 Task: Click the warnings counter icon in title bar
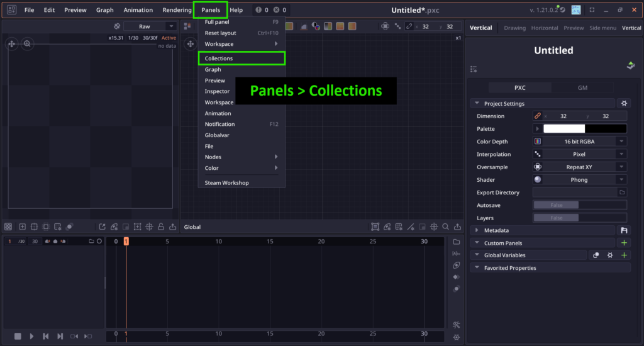pos(258,10)
